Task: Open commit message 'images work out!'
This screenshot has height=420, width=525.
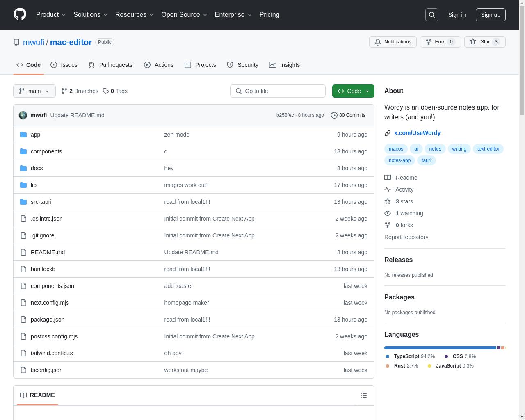Action: coord(186,185)
